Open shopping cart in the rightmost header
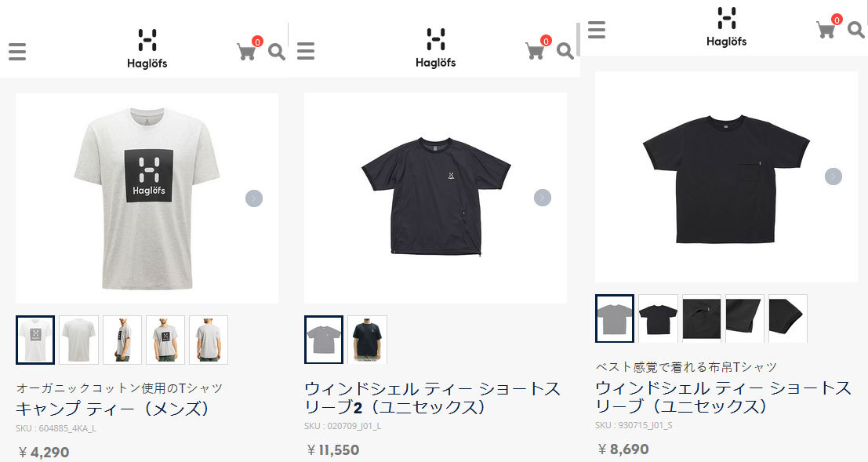 click(826, 29)
